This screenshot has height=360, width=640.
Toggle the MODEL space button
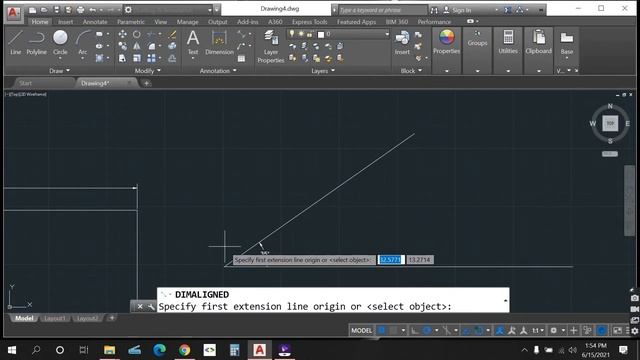point(362,330)
